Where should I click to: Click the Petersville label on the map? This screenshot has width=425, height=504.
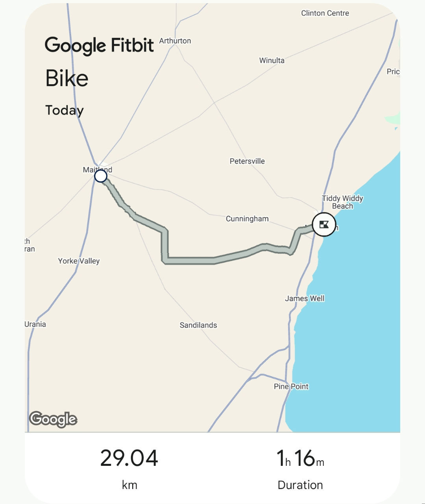(247, 161)
